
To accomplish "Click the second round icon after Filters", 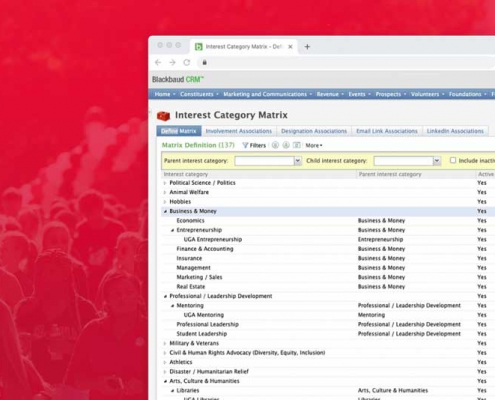I will (286, 145).
